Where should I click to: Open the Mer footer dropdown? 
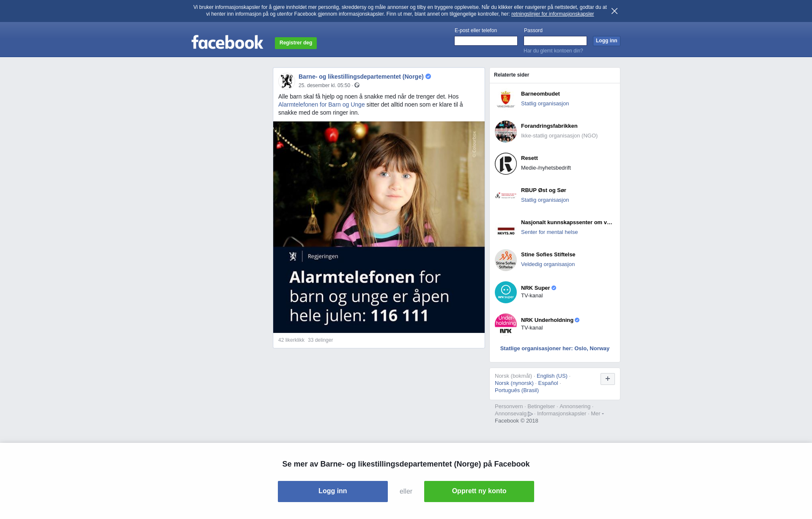597,414
